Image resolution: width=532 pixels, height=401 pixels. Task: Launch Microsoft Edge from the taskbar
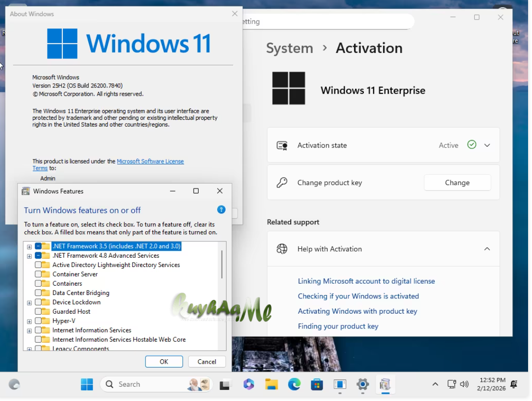294,384
